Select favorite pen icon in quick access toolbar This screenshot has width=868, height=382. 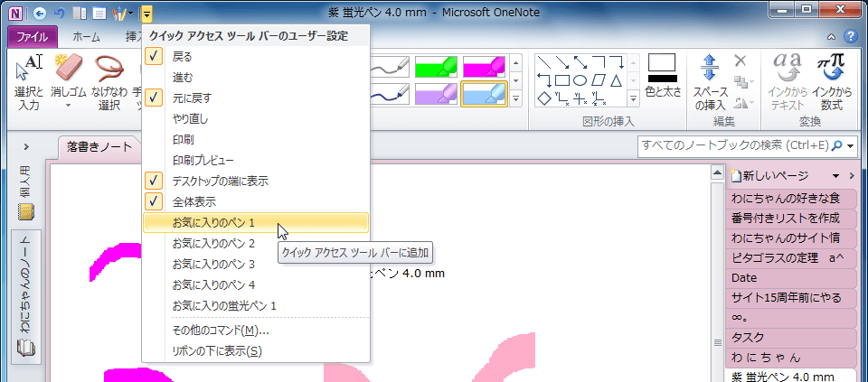point(118,12)
